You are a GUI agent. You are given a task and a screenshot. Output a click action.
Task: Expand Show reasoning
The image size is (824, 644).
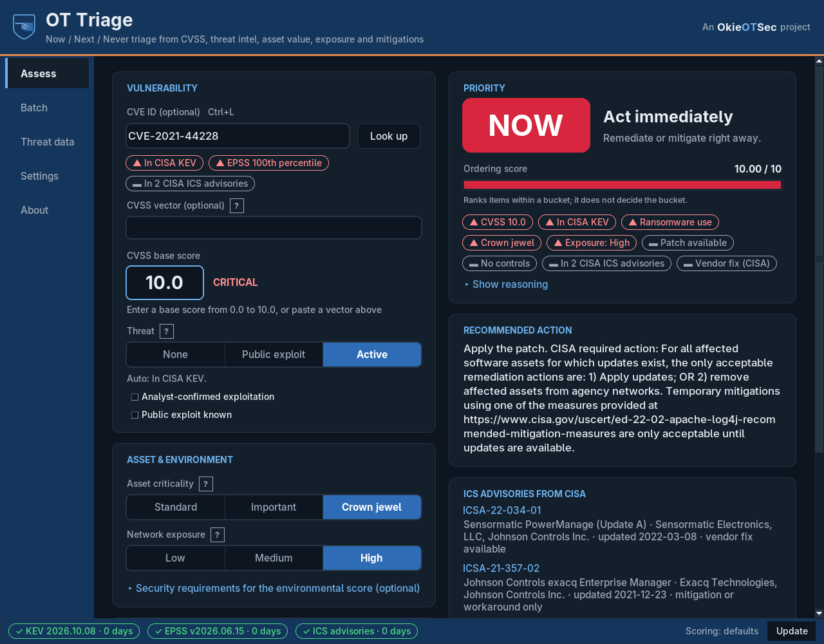click(506, 285)
